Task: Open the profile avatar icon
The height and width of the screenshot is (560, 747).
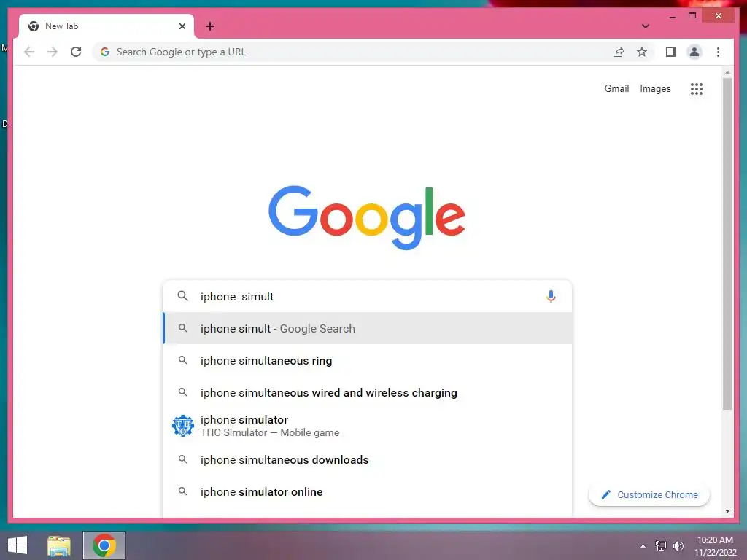Action: coord(694,52)
